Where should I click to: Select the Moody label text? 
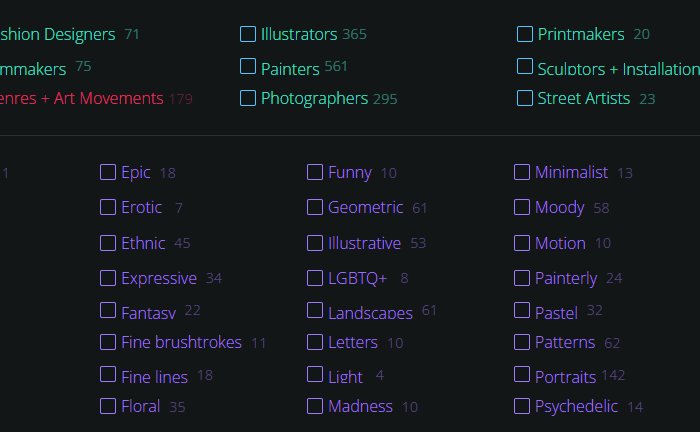[559, 208]
